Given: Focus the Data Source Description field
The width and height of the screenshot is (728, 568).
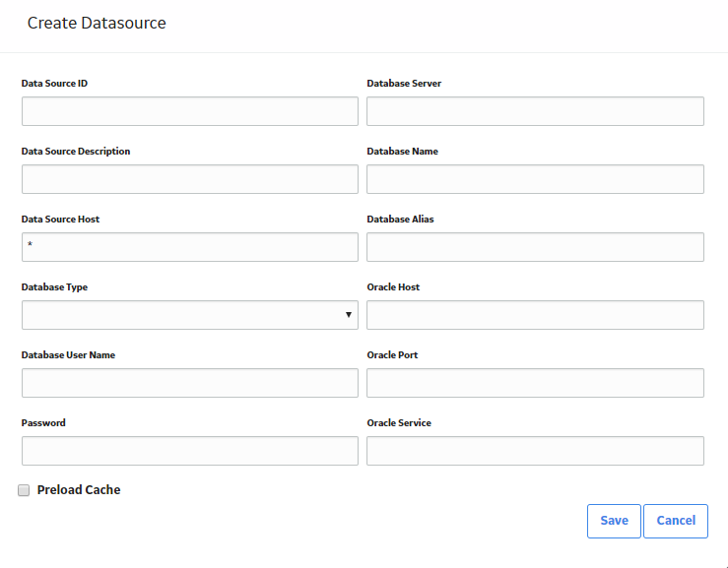Looking at the screenshot, I should tap(190, 179).
